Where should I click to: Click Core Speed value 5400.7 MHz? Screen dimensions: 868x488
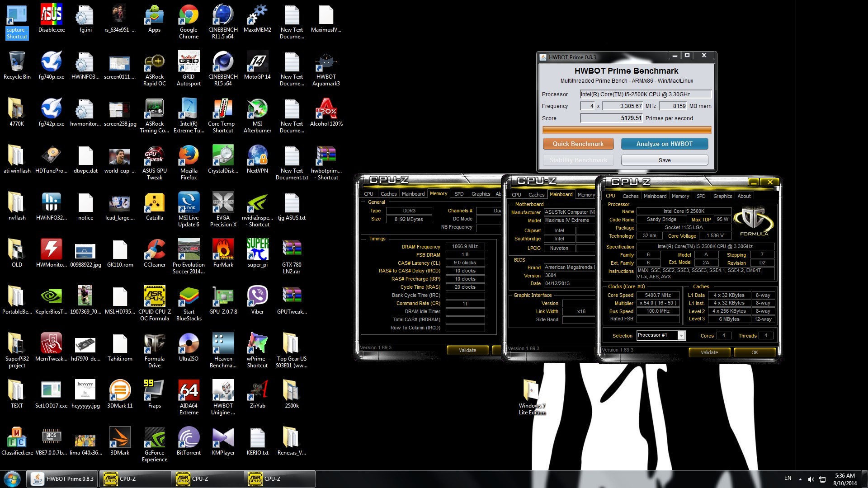click(658, 295)
